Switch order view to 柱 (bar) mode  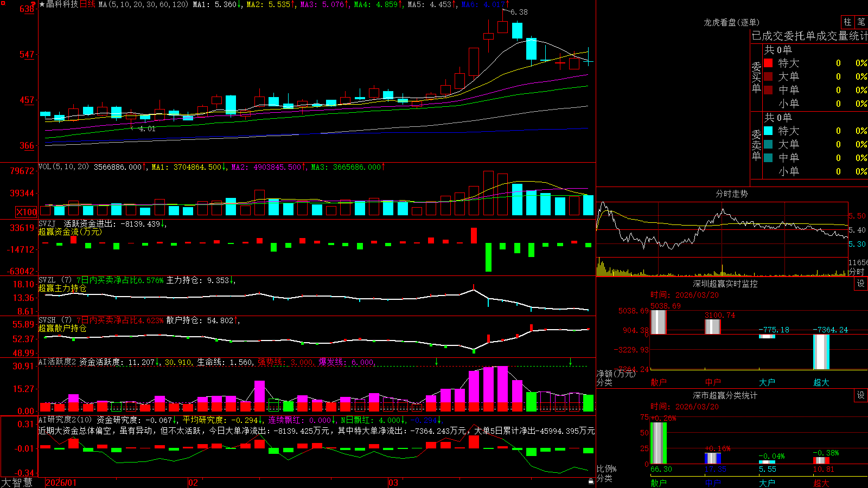coord(847,22)
